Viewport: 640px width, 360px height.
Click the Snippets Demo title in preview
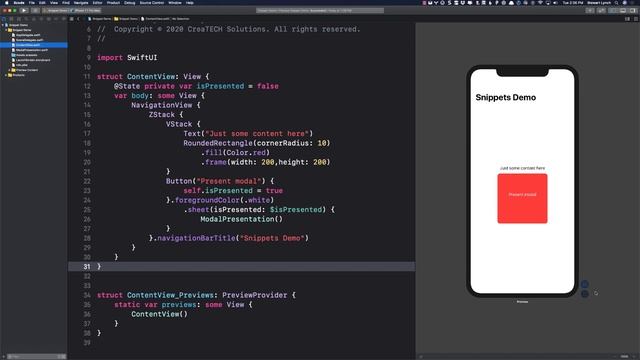click(x=505, y=98)
